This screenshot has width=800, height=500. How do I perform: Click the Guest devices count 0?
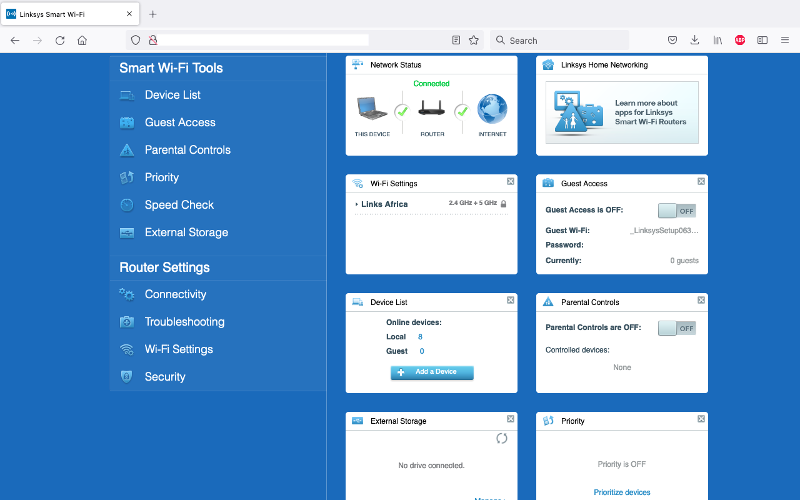click(x=421, y=351)
